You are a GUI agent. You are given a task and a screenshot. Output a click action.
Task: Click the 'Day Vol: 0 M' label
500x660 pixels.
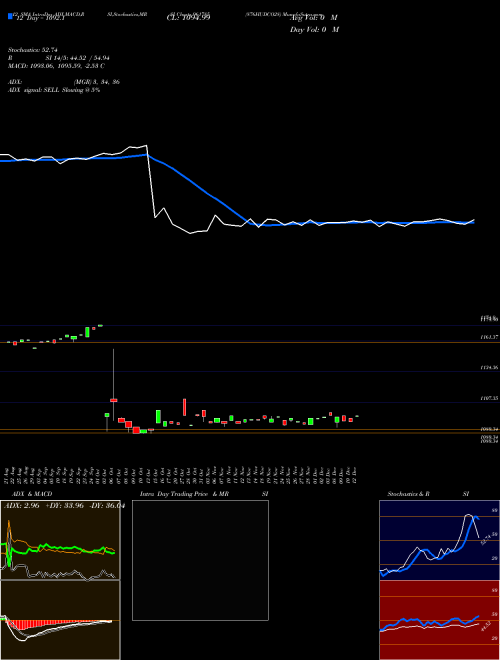(x=314, y=30)
